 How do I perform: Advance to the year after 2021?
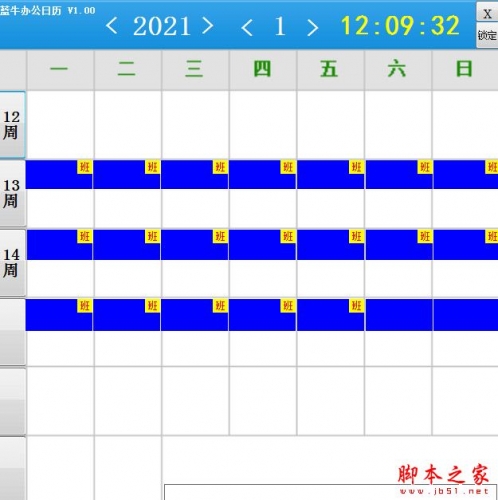click(208, 26)
